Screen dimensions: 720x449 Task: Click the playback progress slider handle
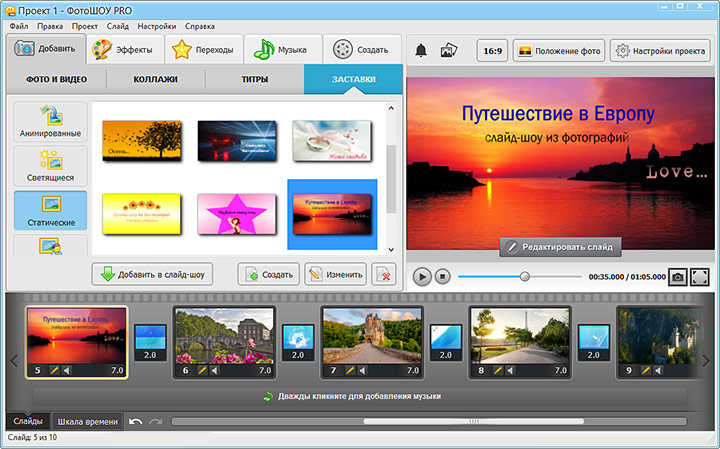525,276
